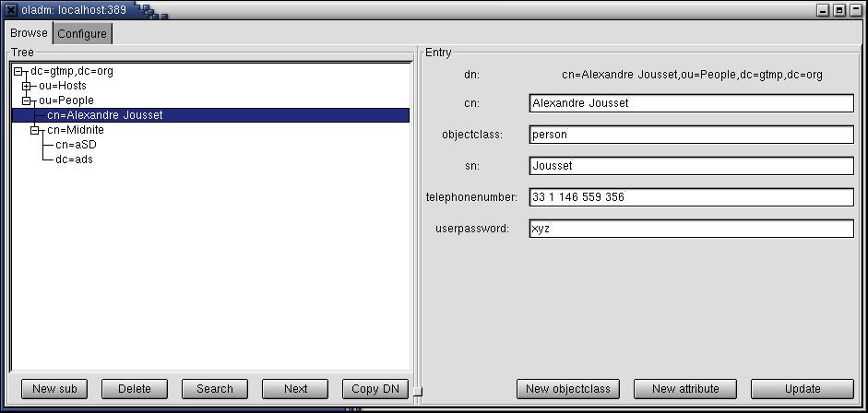
Task: Add a New attribute
Action: coord(684,389)
